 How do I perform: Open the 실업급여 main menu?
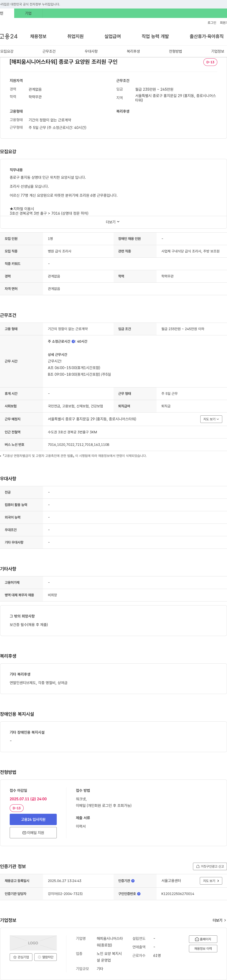tap(112, 36)
